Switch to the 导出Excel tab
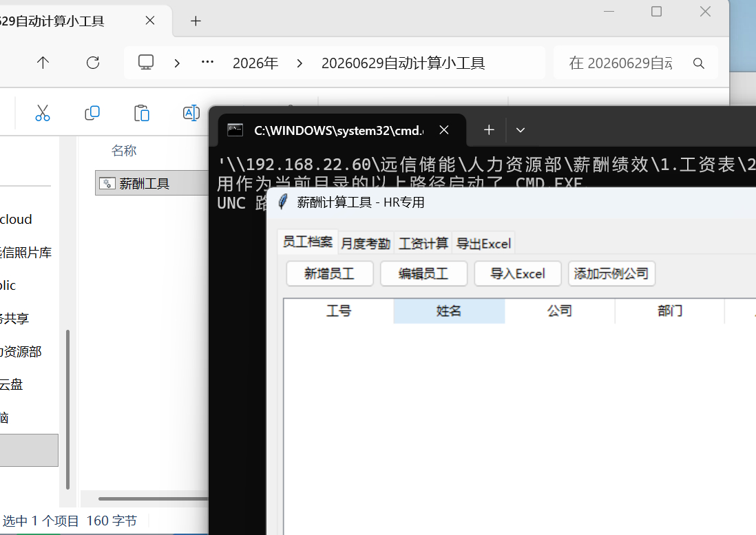 click(x=483, y=244)
